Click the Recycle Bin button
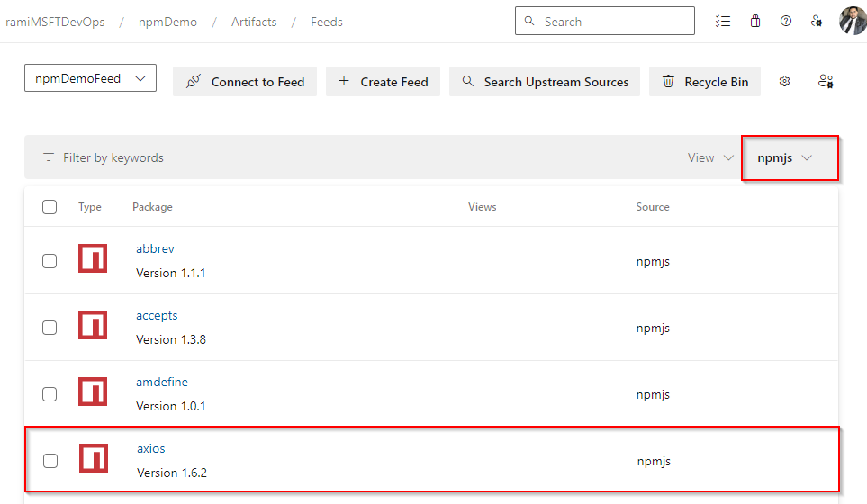The height and width of the screenshot is (504, 867). [705, 82]
